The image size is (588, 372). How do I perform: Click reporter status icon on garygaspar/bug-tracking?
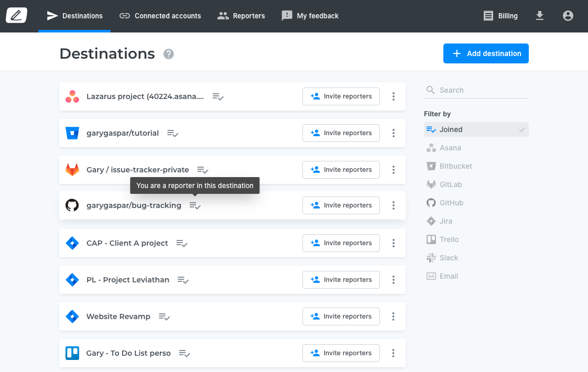(x=195, y=206)
